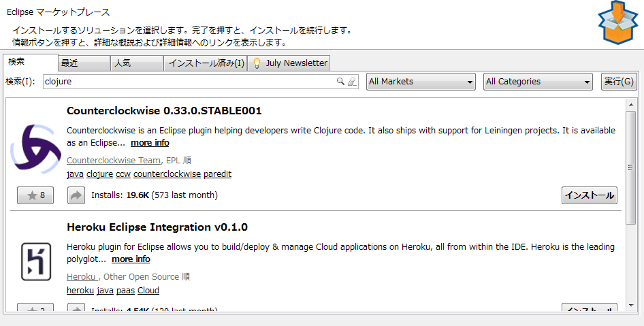Viewport: 644px width, 326px height.
Task: Click the paredit tag link
Action: (x=217, y=174)
